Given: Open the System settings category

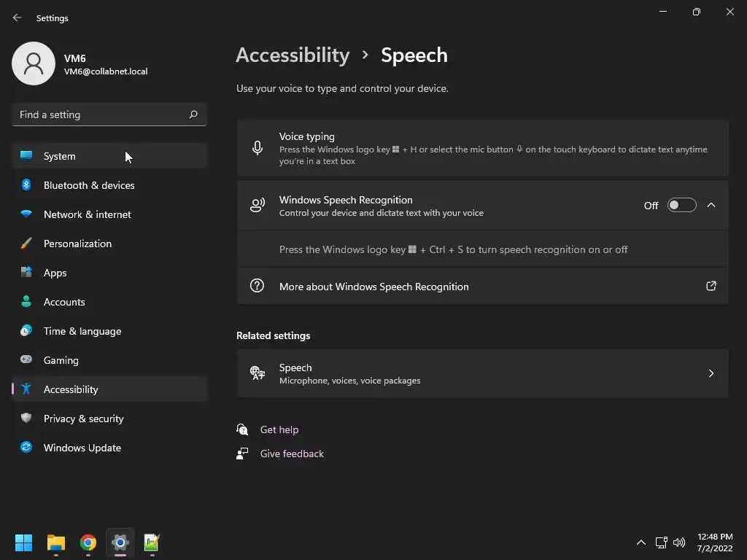Looking at the screenshot, I should coord(109,156).
